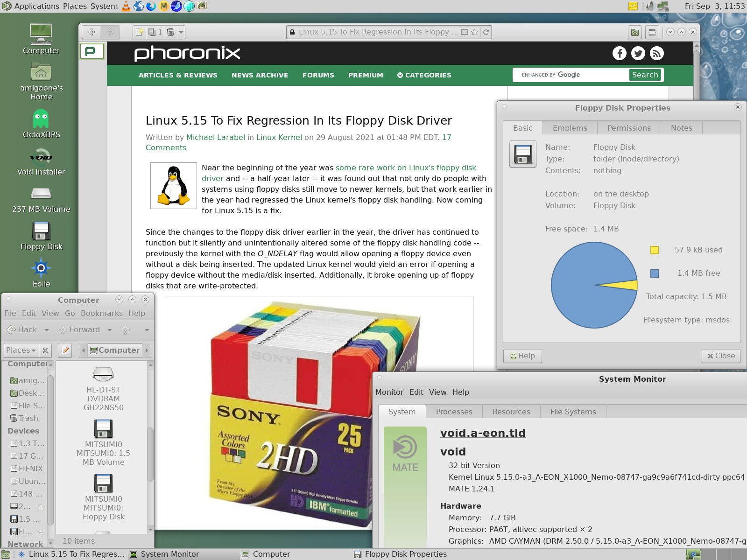This screenshot has height=560, width=747.
Task: Open the Places menu in the top panel
Action: (x=75, y=6)
